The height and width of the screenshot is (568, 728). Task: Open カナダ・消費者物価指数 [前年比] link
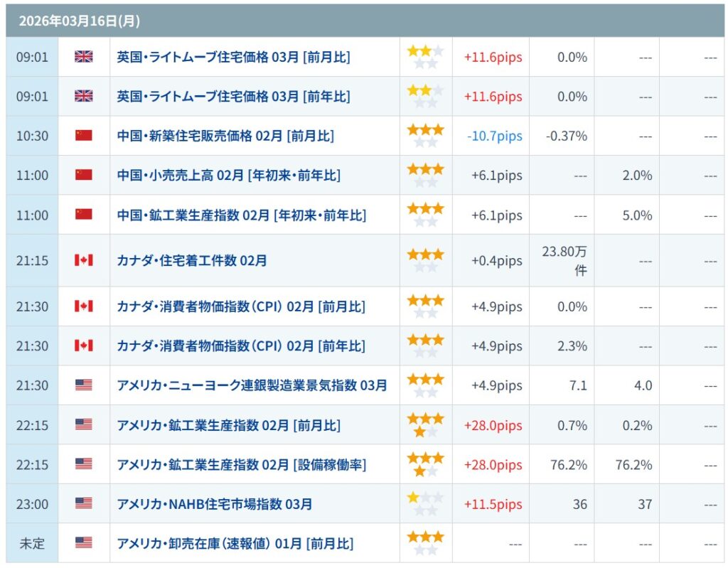[241, 346]
